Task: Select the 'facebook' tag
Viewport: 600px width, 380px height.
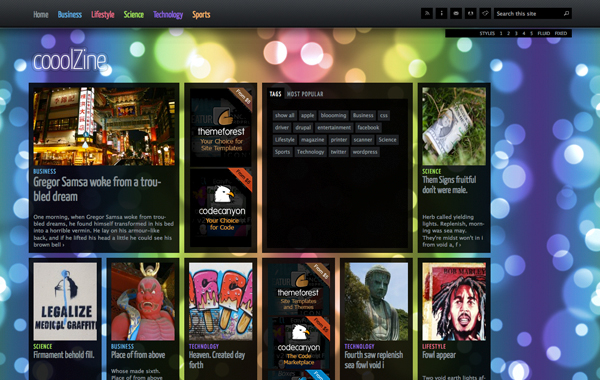Action: click(x=368, y=127)
